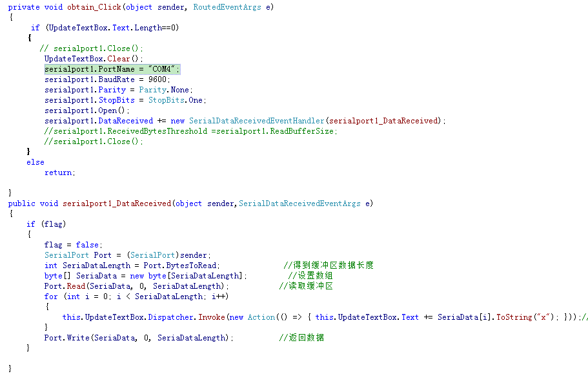The height and width of the screenshot is (376, 588).
Task: Click the 得到缓冲区数据长度 comment
Action: click(x=329, y=266)
